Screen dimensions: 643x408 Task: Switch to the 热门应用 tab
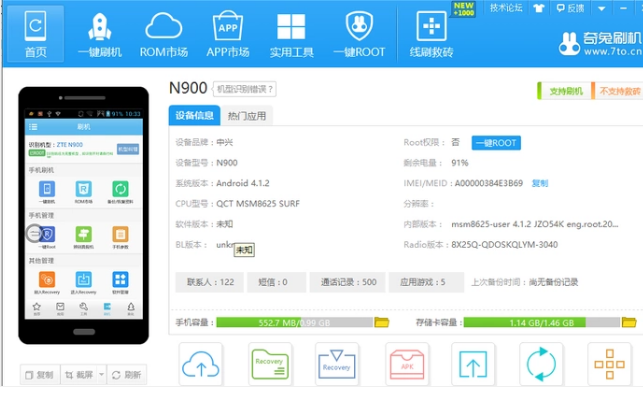pos(247,115)
